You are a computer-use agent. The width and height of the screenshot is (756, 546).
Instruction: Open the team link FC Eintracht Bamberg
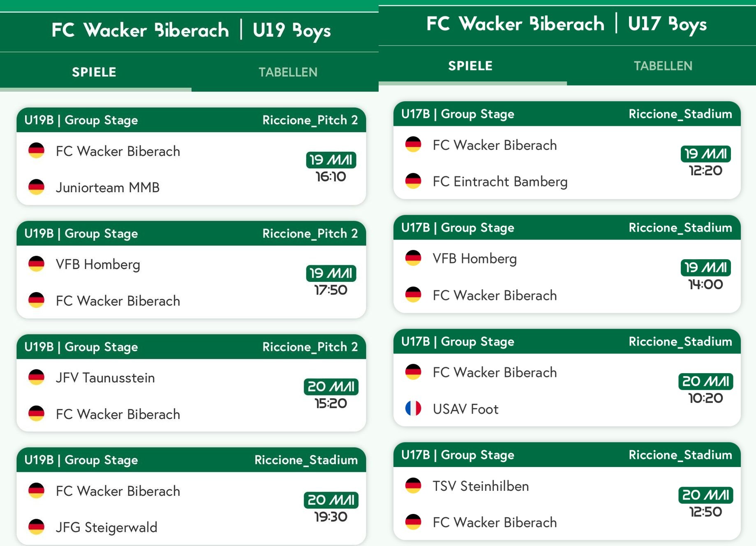(x=500, y=181)
